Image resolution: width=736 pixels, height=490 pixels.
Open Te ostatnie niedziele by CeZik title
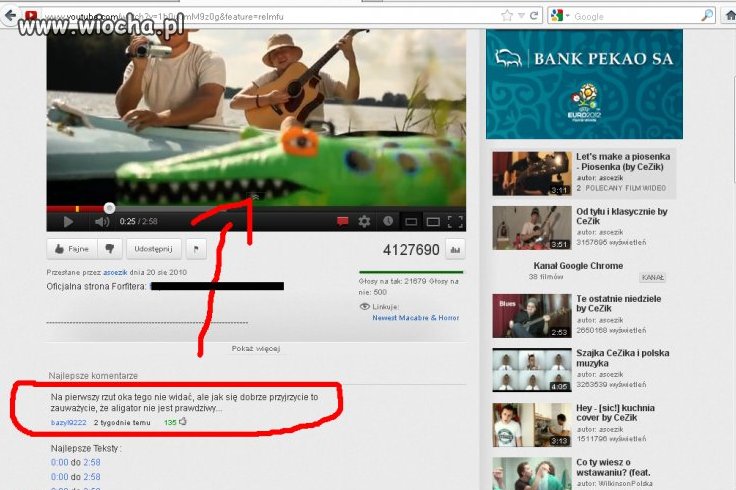click(x=619, y=304)
